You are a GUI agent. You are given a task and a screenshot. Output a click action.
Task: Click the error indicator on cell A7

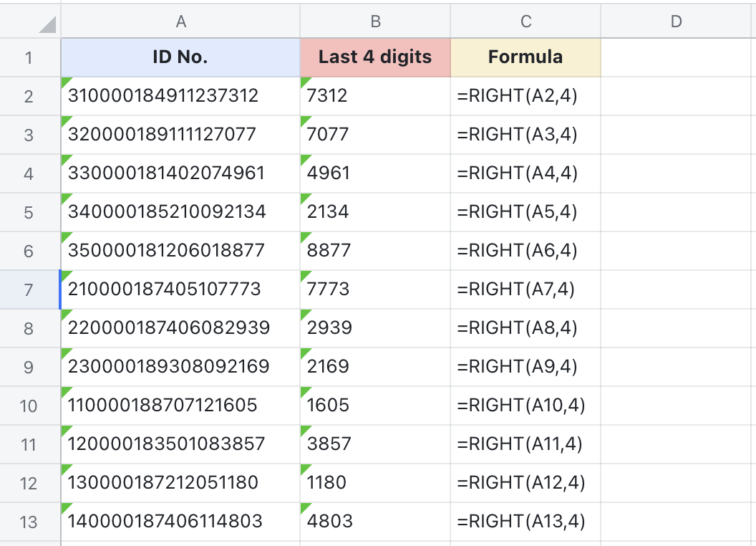65,274
